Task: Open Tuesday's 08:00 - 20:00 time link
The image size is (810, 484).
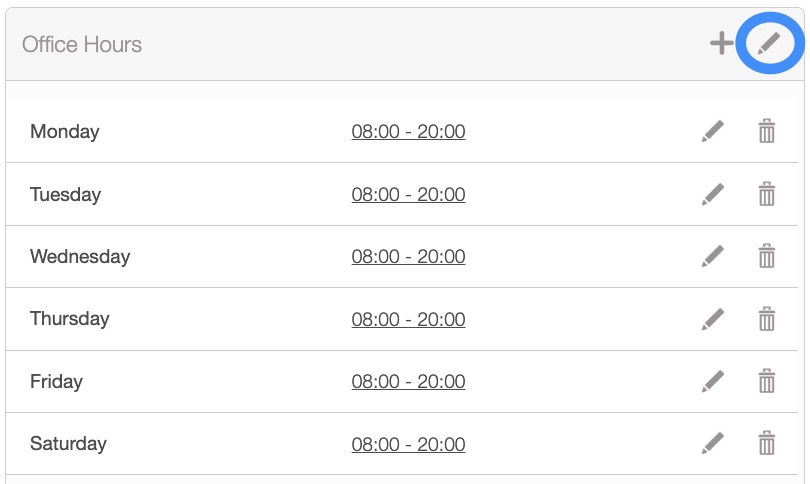Action: click(408, 194)
